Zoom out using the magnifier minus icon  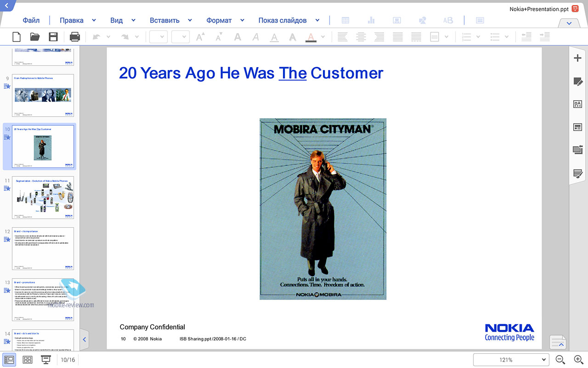coord(560,360)
